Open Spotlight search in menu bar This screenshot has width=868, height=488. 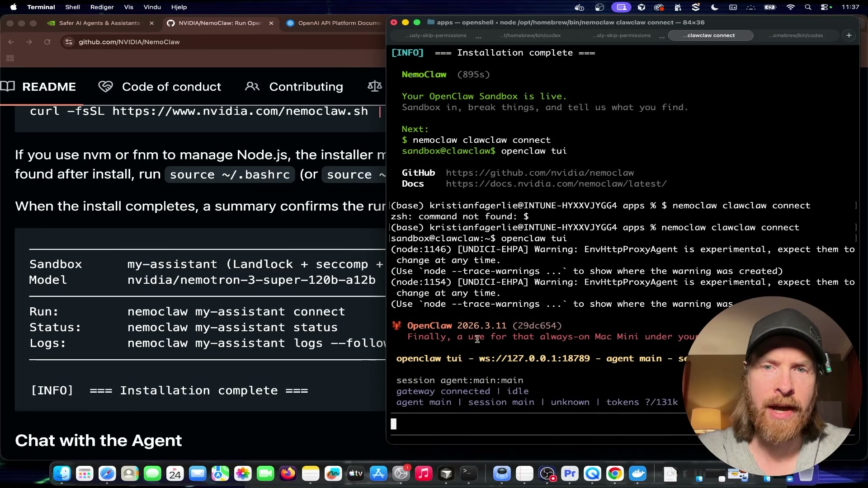pos(808,7)
